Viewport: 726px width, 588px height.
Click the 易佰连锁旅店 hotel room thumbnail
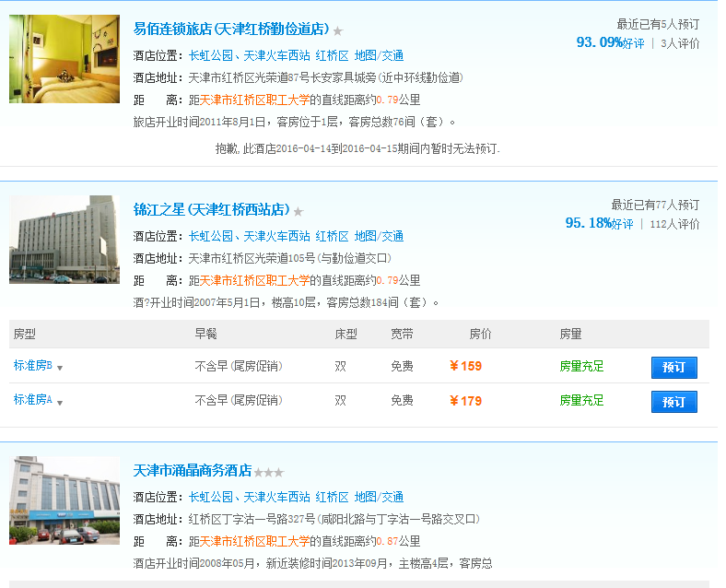(x=64, y=59)
